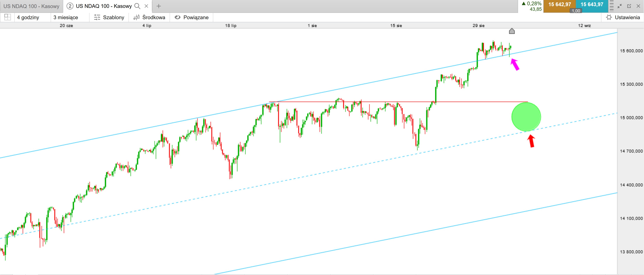This screenshot has height=275, width=644.
Task: Open the Powiązane related items menu
Action: click(x=192, y=17)
